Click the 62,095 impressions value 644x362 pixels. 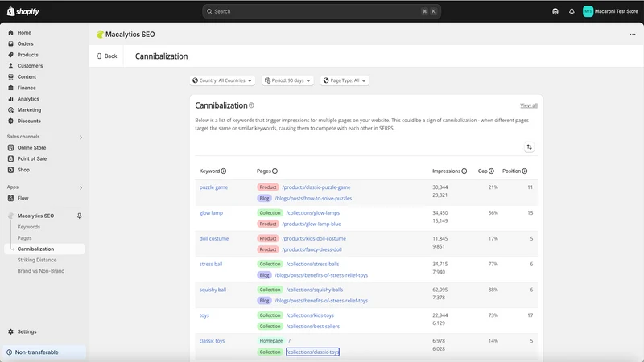(x=440, y=290)
